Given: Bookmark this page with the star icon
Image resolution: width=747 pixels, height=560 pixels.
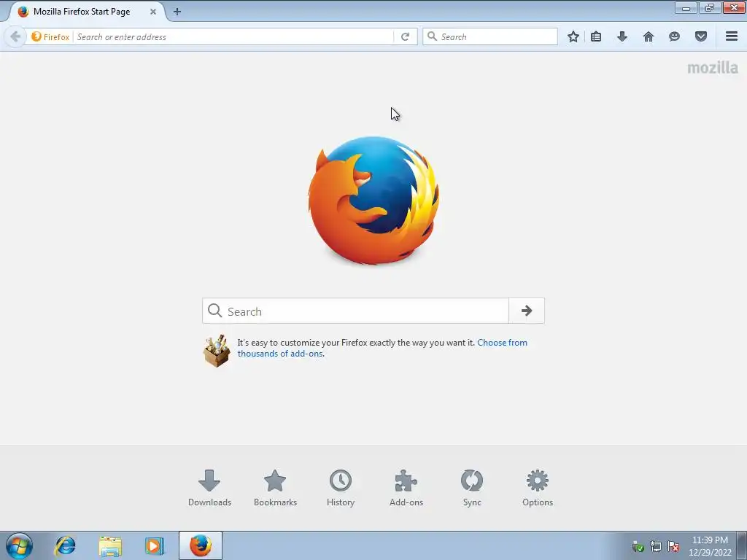Looking at the screenshot, I should [x=573, y=36].
